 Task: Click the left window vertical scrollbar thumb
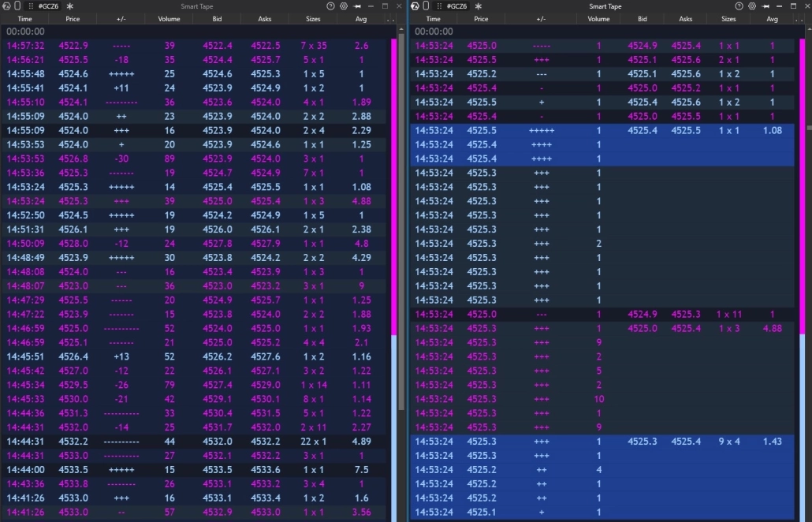point(401,222)
